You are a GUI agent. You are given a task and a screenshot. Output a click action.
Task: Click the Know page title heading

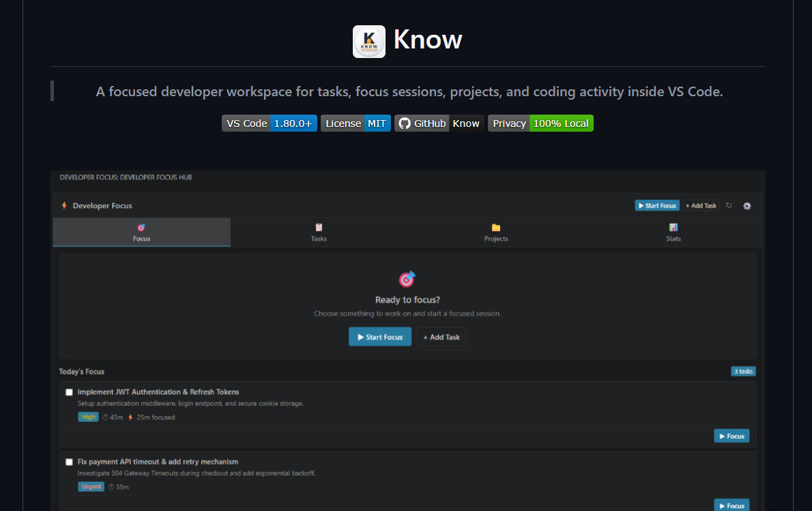click(x=428, y=40)
